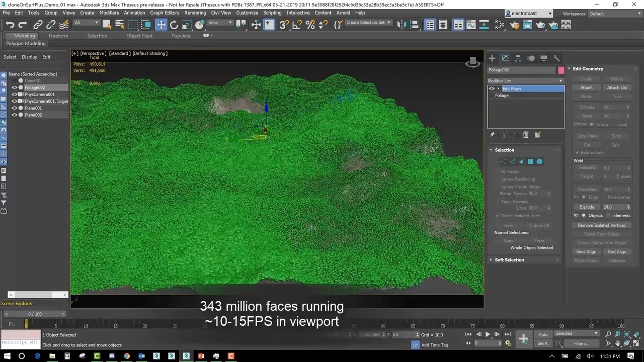Viewport: 644px width, 362px height.
Task: Activate the Select and Scale tool
Action: pos(187,24)
